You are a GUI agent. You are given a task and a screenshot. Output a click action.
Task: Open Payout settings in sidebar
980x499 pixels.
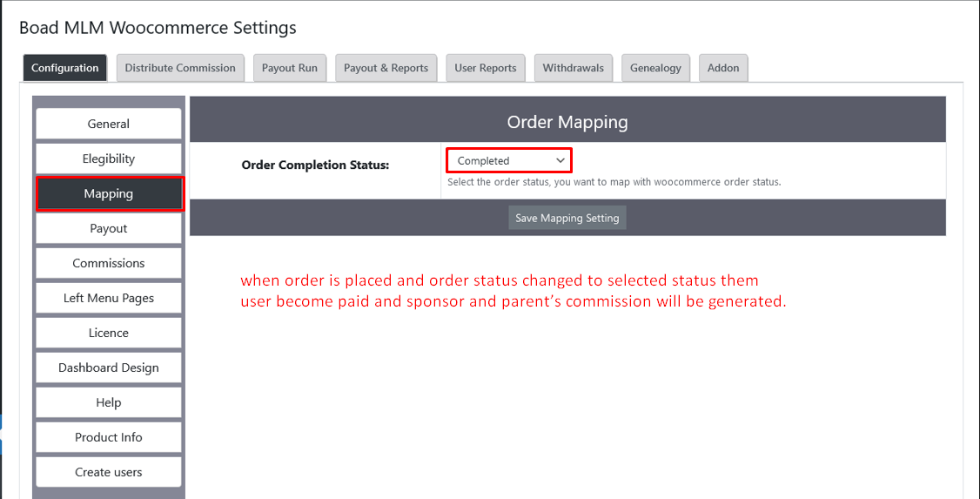(x=109, y=228)
